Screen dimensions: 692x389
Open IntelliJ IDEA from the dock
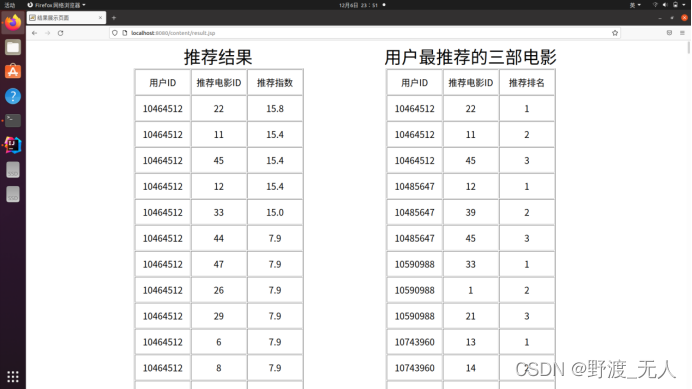coord(13,145)
